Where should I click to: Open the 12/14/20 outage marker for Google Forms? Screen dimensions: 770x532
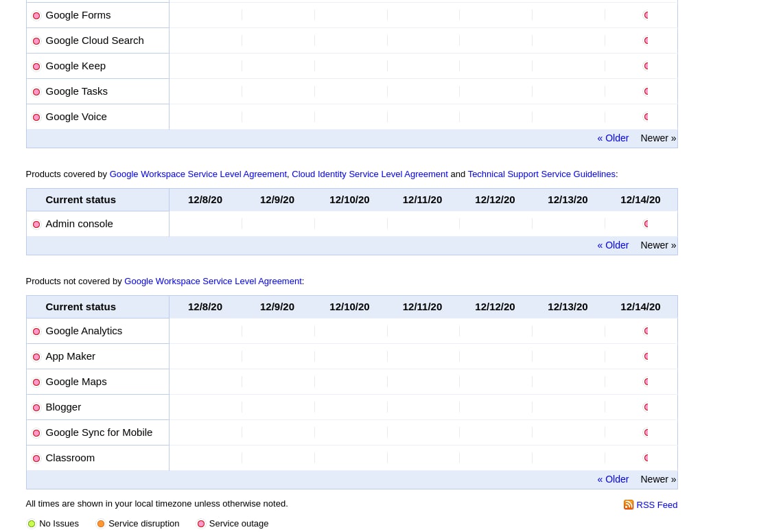[x=646, y=15]
